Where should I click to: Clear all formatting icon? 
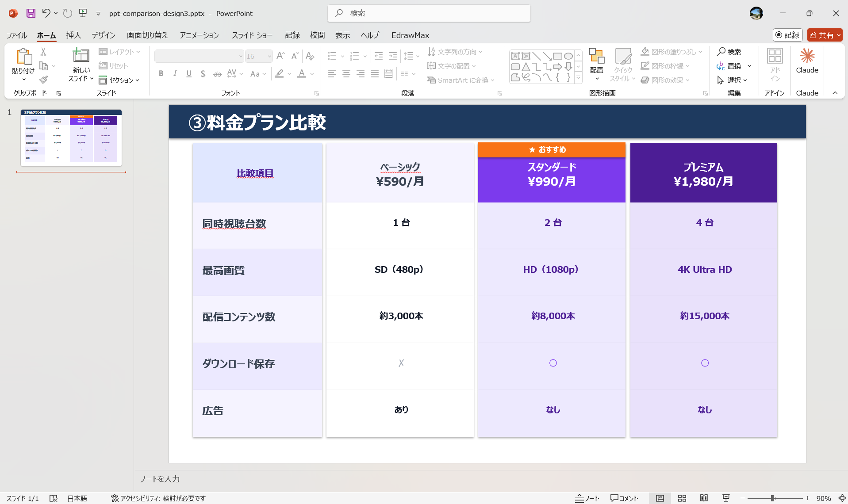click(310, 56)
